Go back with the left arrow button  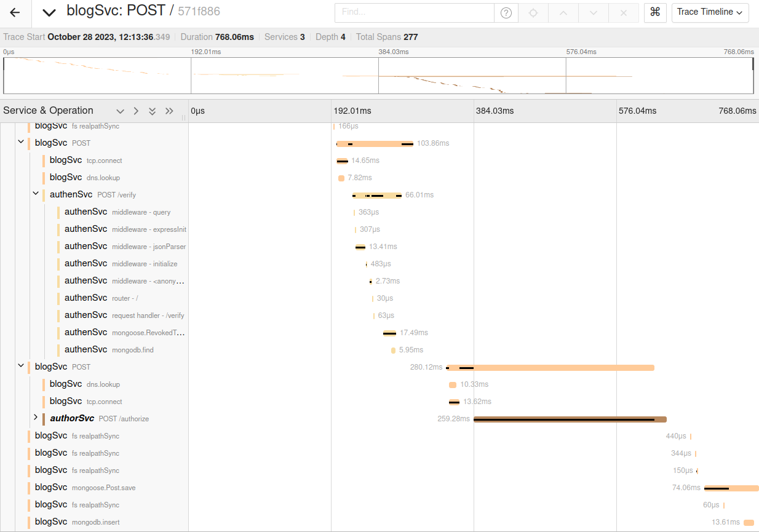15,12
